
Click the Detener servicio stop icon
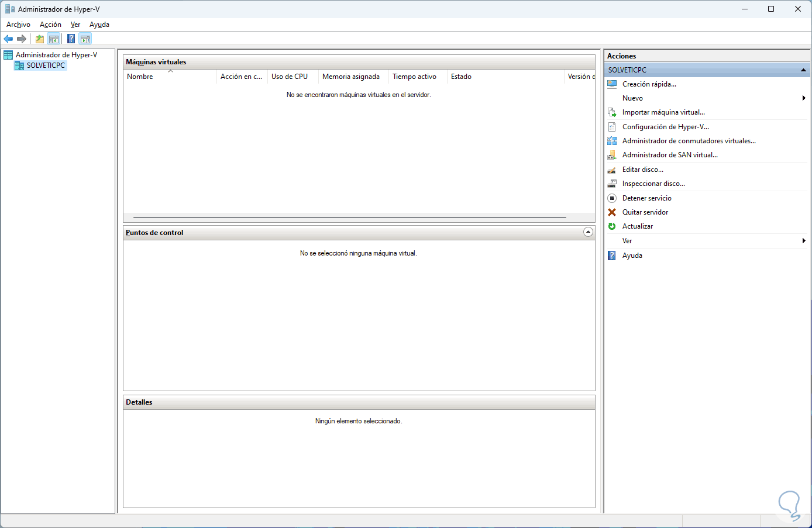pyautogui.click(x=612, y=198)
